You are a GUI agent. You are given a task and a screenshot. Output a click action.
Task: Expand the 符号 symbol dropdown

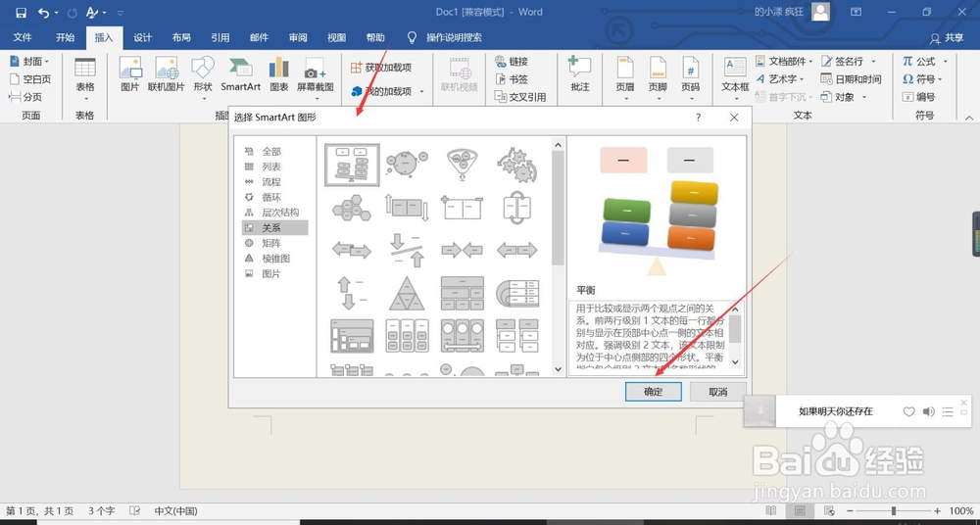[940, 79]
